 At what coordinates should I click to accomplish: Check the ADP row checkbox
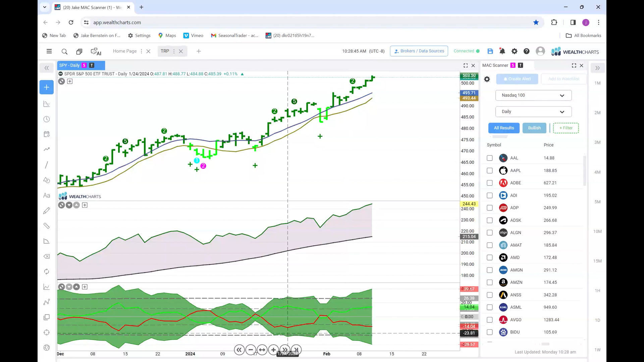490,208
